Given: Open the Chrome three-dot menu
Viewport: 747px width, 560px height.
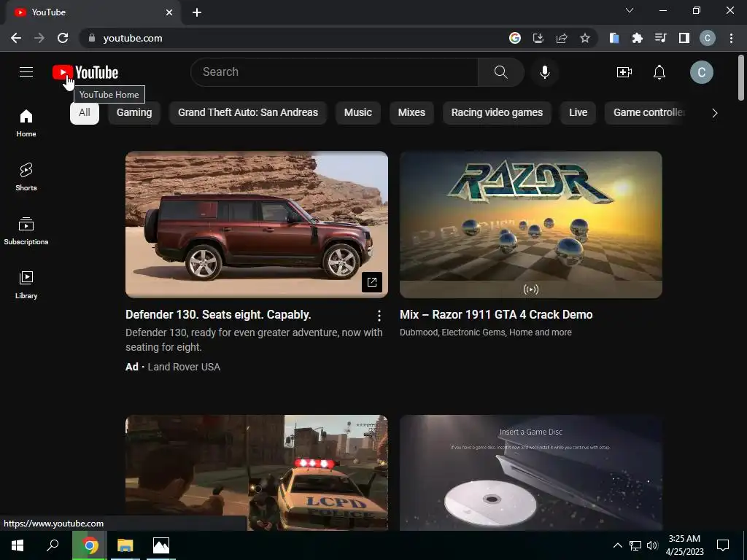Looking at the screenshot, I should point(731,38).
